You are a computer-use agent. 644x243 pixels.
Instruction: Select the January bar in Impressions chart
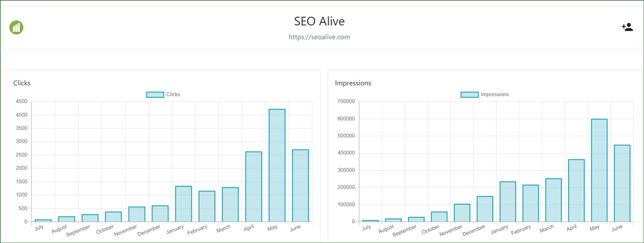pyautogui.click(x=508, y=202)
